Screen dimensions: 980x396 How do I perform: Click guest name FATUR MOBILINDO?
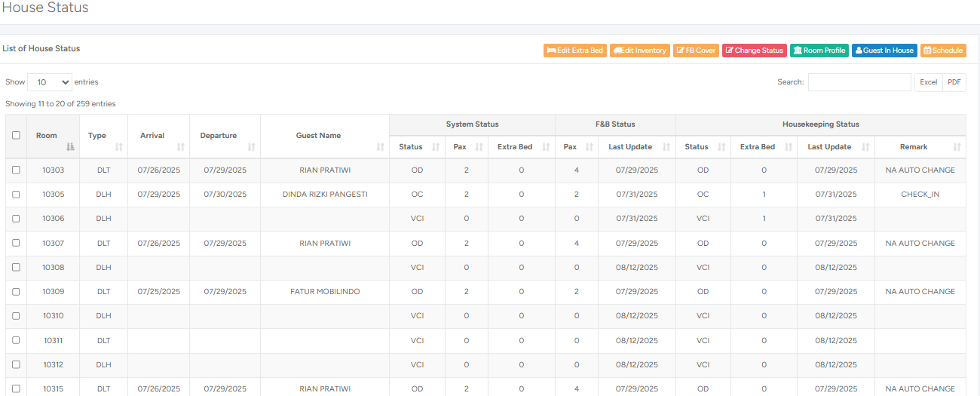[x=325, y=292]
